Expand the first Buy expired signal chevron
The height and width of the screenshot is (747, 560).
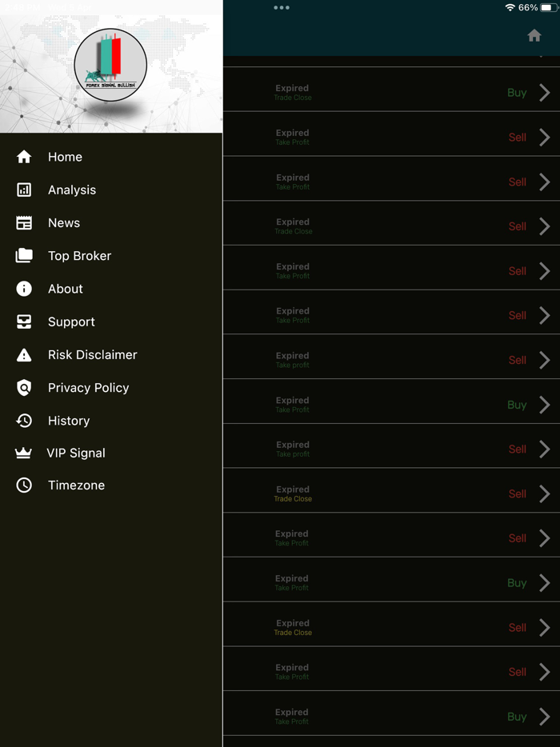[544, 93]
